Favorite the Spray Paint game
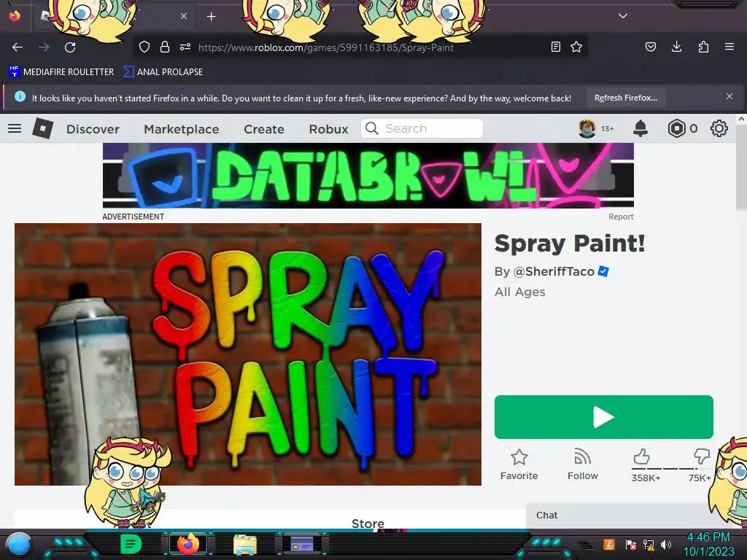This screenshot has width=747, height=560. pos(519,464)
